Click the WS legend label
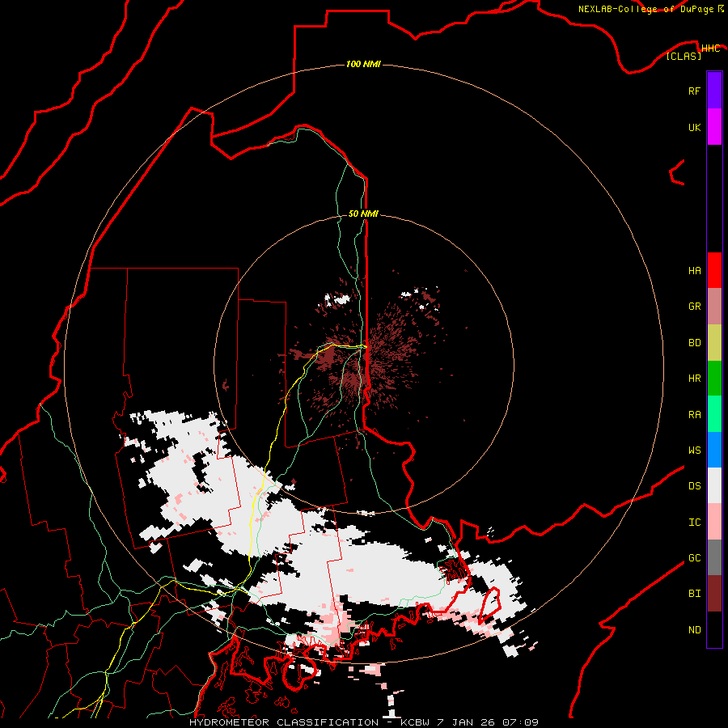Image resolution: width=728 pixels, height=728 pixels. point(694,451)
